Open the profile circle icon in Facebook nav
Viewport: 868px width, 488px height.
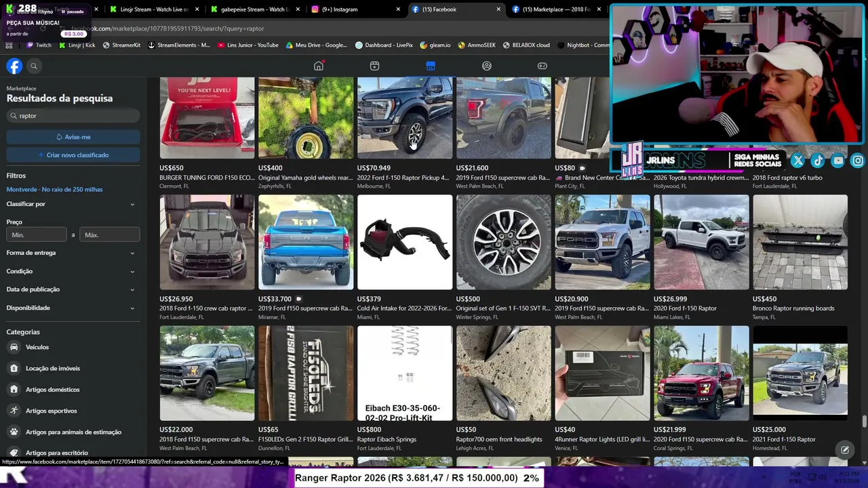click(486, 66)
